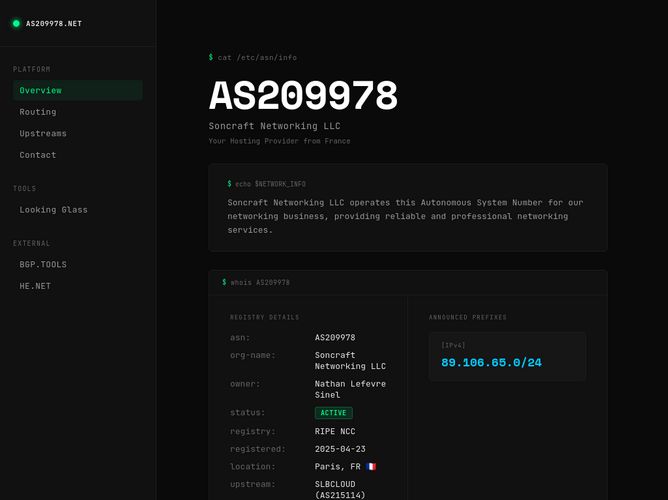Click the 'whois AS209978' command header
The image size is (668, 500).
pos(256,282)
